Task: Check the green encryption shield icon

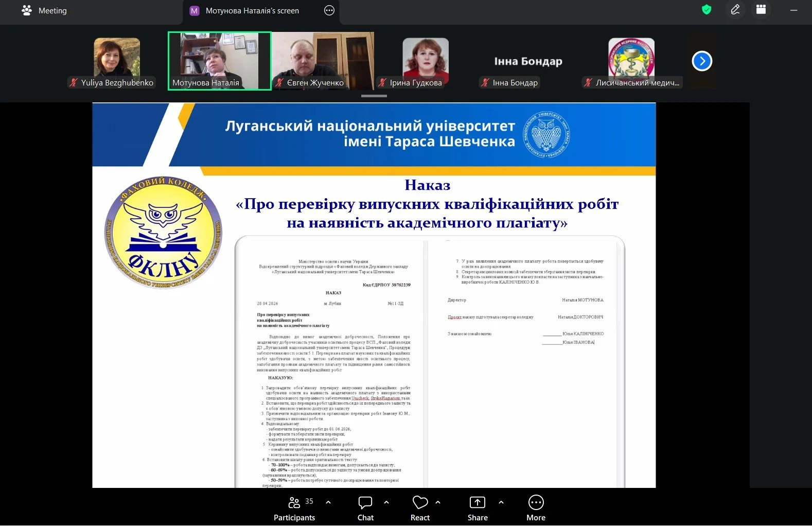Action: click(707, 9)
